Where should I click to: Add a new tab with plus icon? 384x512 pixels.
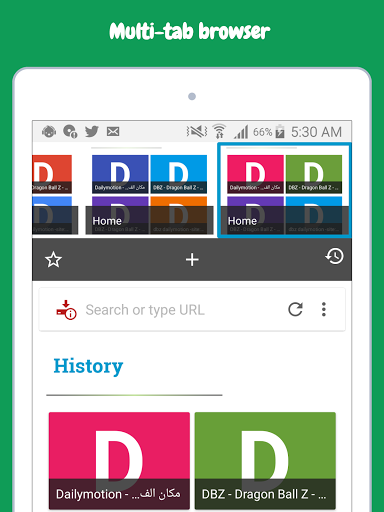(192, 260)
